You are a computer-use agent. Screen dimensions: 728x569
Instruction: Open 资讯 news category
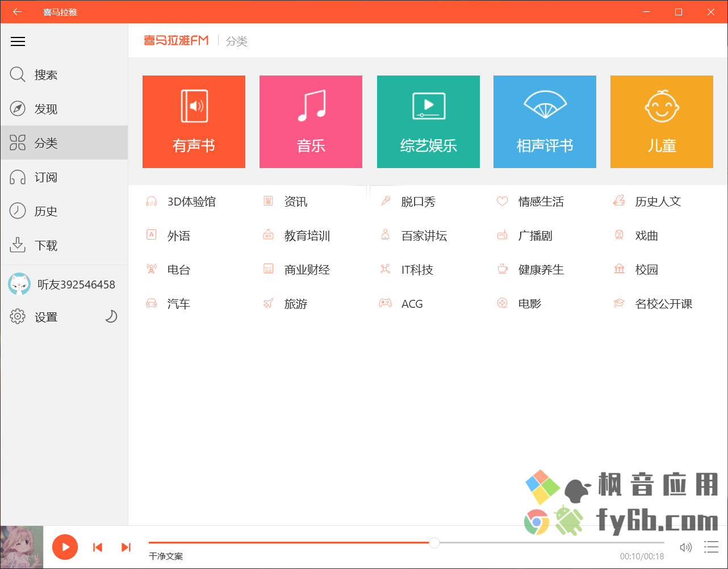pos(285,202)
